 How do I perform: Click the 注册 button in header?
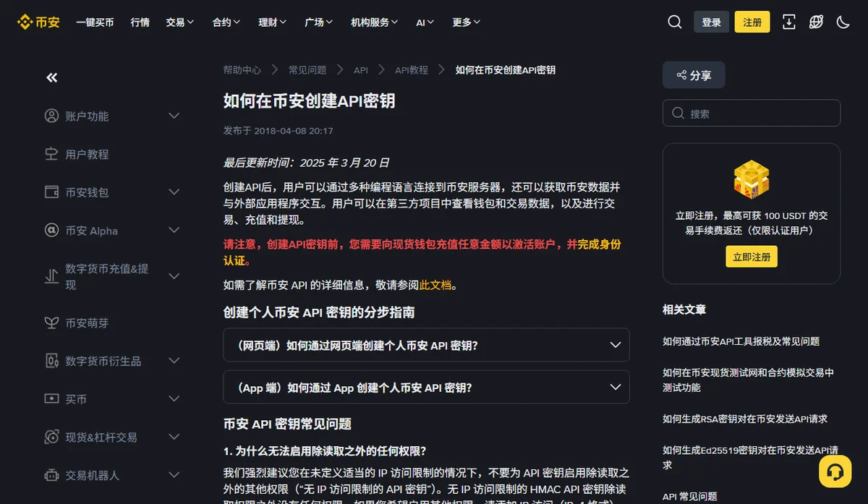752,22
